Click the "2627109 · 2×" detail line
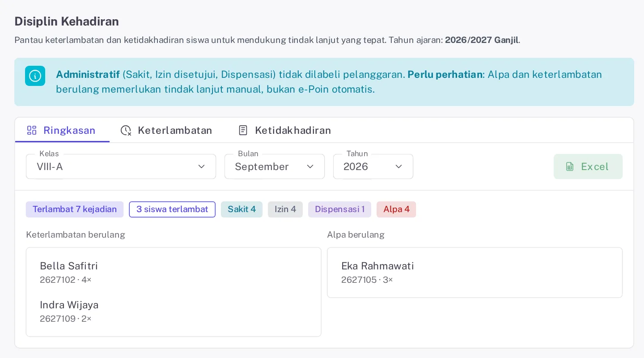This screenshot has height=358, width=644. [66, 319]
